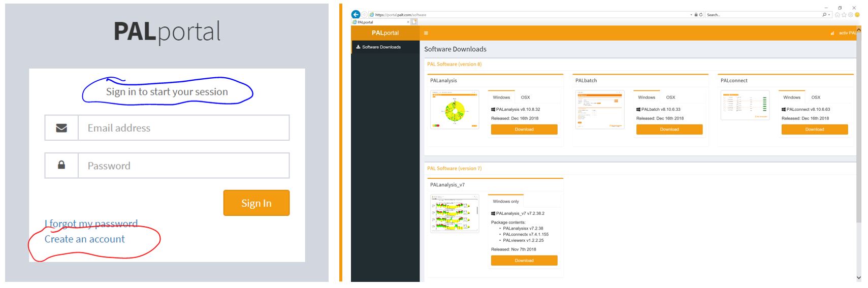Download PALanalysis version 8
The height and width of the screenshot is (288, 868).
click(524, 130)
